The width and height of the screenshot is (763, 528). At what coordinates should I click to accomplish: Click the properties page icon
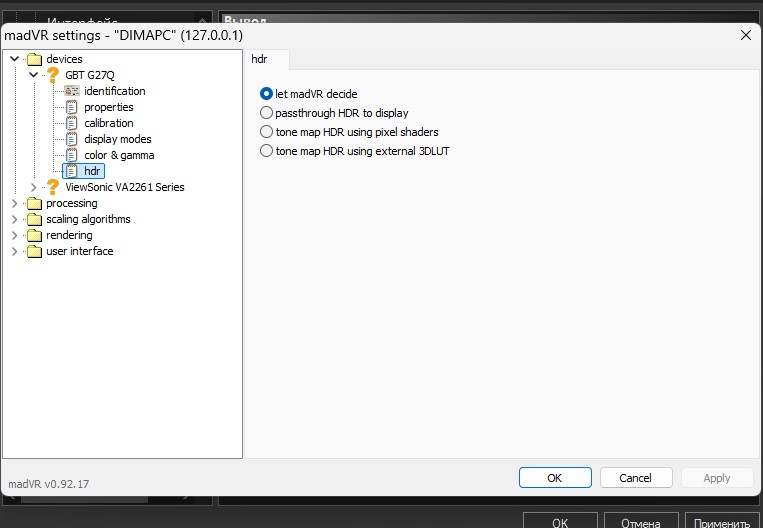coord(72,107)
